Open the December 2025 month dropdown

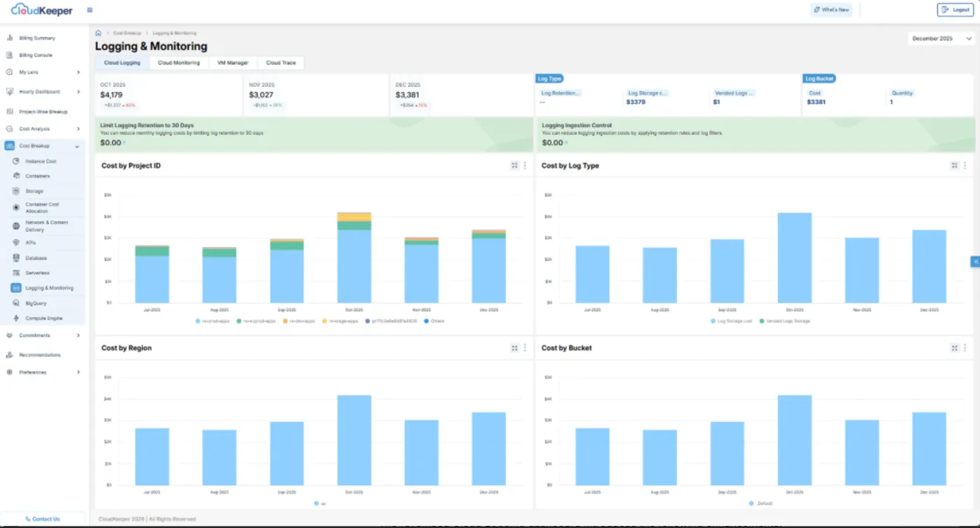tap(940, 39)
